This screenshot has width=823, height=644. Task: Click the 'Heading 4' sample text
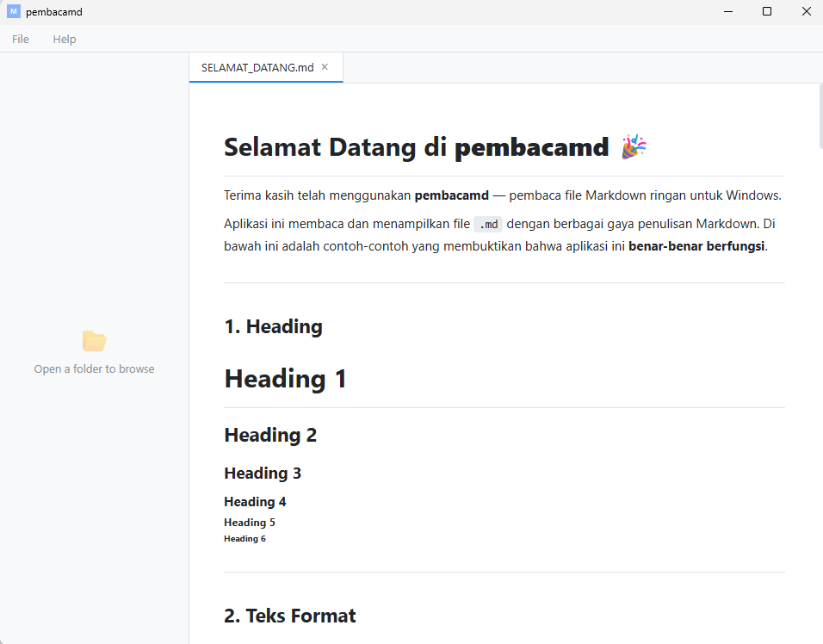(x=255, y=502)
